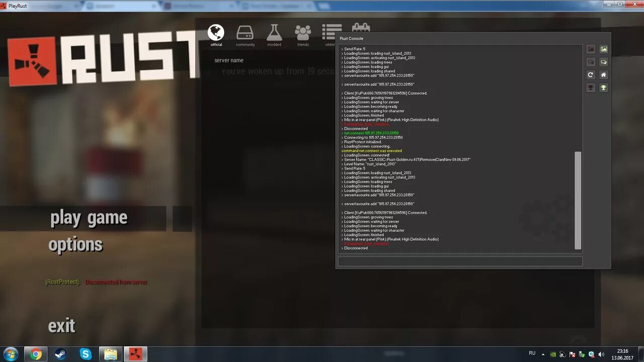Click the NVIDIA tray icon
644x362 pixels.
[x=553, y=354]
